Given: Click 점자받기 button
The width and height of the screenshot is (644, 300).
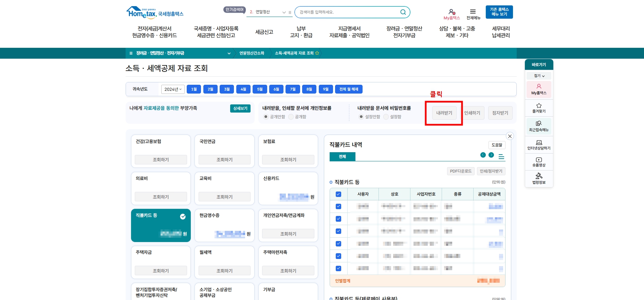Looking at the screenshot, I should (500, 113).
